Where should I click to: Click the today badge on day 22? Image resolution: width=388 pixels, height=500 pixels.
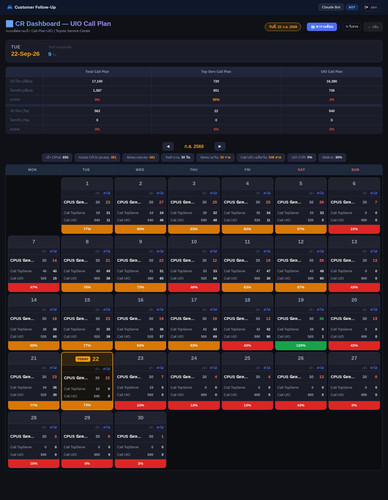[x=83, y=359]
